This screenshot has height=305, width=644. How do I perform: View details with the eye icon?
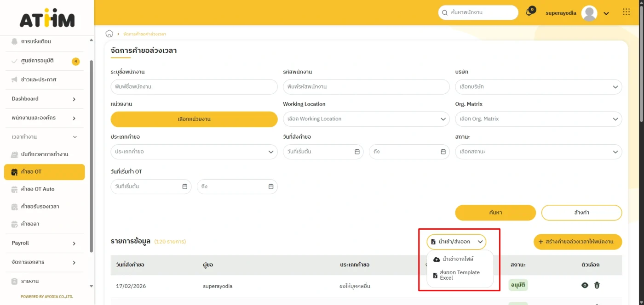click(x=585, y=285)
